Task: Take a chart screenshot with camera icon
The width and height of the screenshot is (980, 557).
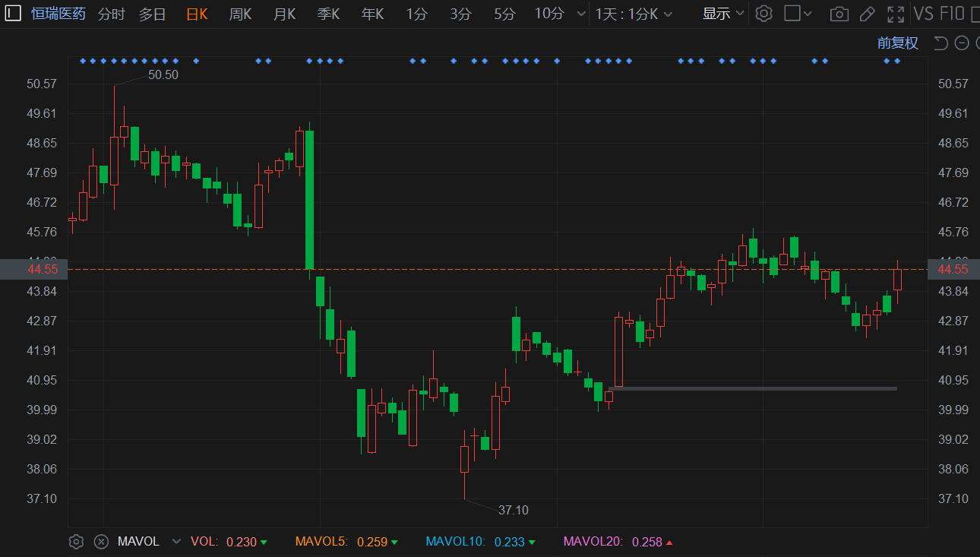Action: tap(839, 14)
